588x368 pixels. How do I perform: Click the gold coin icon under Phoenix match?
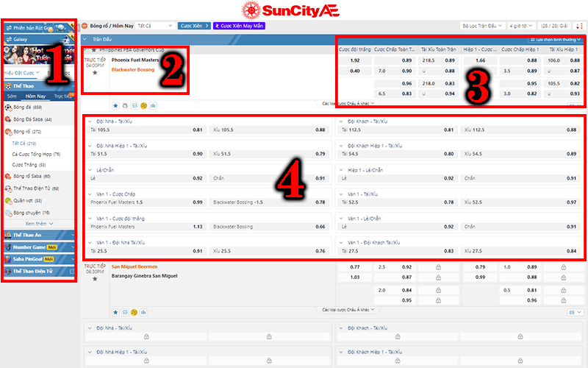(143, 106)
